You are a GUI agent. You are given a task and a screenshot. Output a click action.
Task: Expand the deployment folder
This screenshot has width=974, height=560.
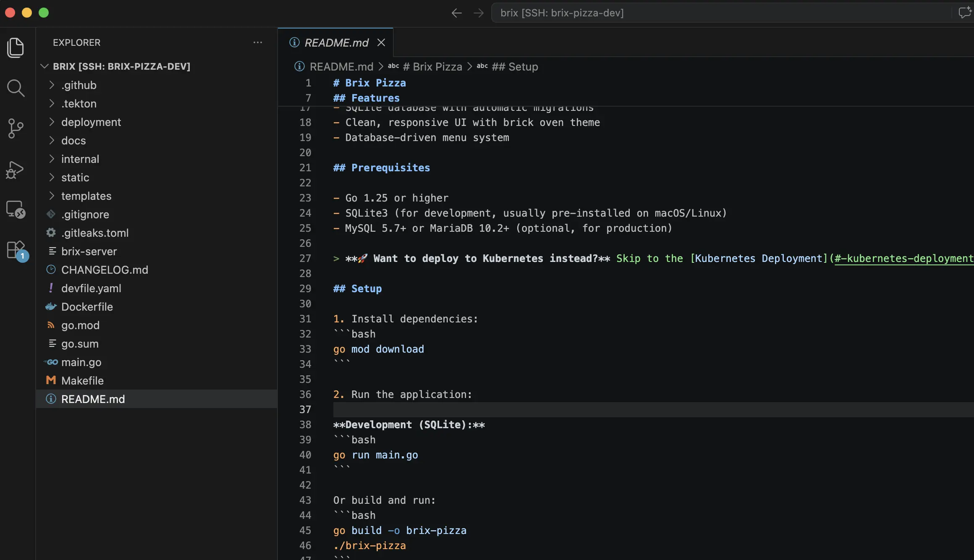(52, 122)
